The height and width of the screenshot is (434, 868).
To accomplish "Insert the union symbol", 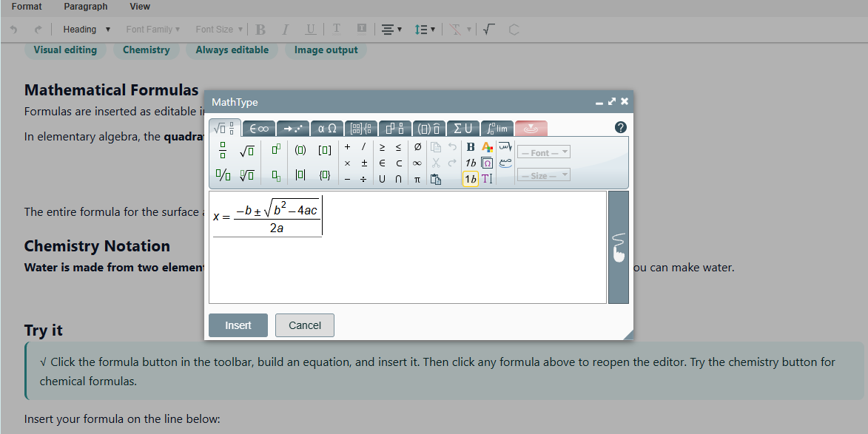I will pos(382,179).
